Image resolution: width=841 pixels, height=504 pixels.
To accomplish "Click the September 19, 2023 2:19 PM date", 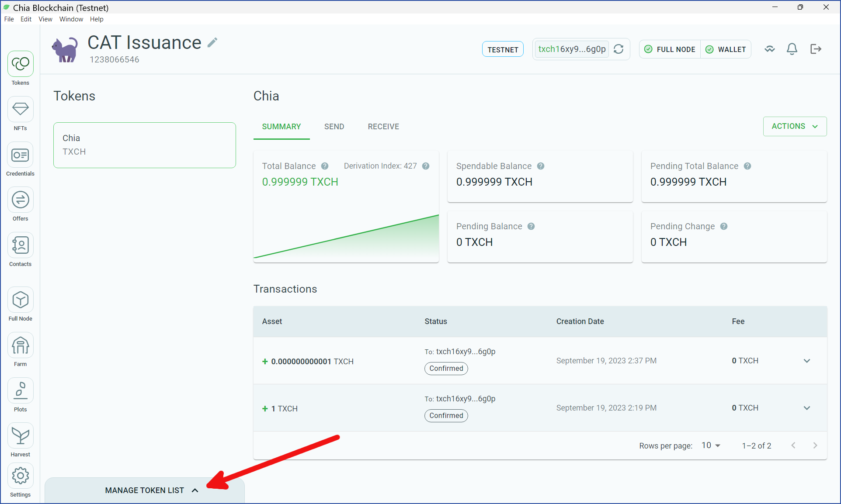I will point(606,408).
